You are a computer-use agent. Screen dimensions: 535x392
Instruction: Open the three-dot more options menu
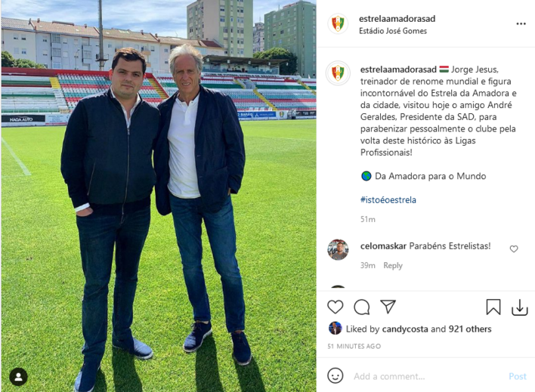(521, 24)
